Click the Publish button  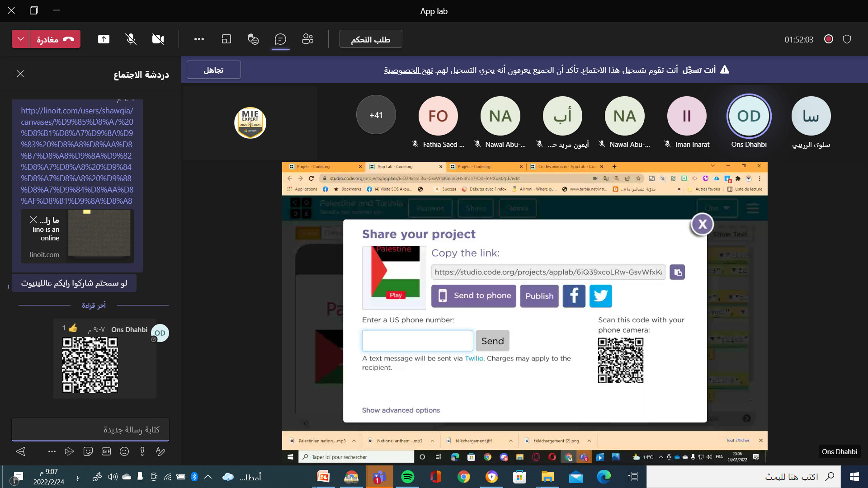click(539, 296)
